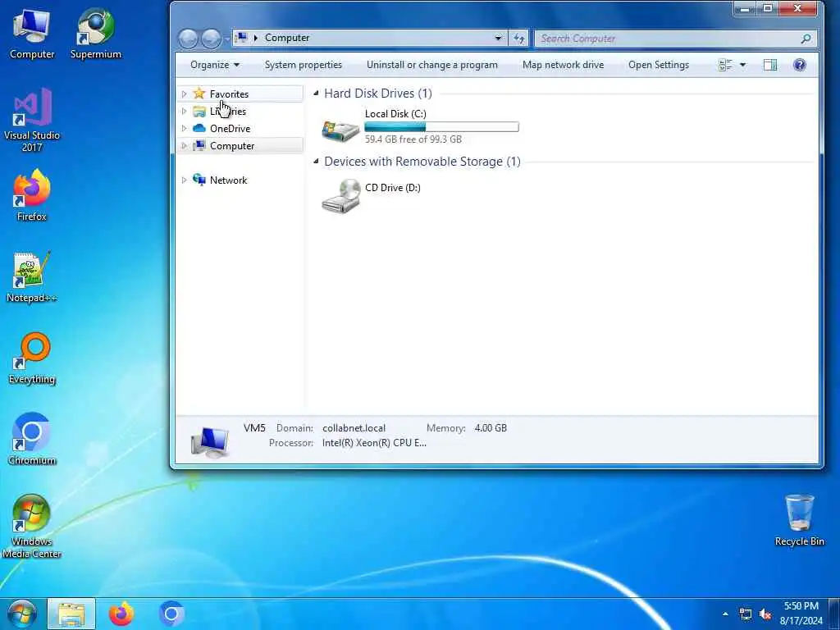The image size is (840, 630).
Task: Open the Start menu orb
Action: [x=22, y=614]
